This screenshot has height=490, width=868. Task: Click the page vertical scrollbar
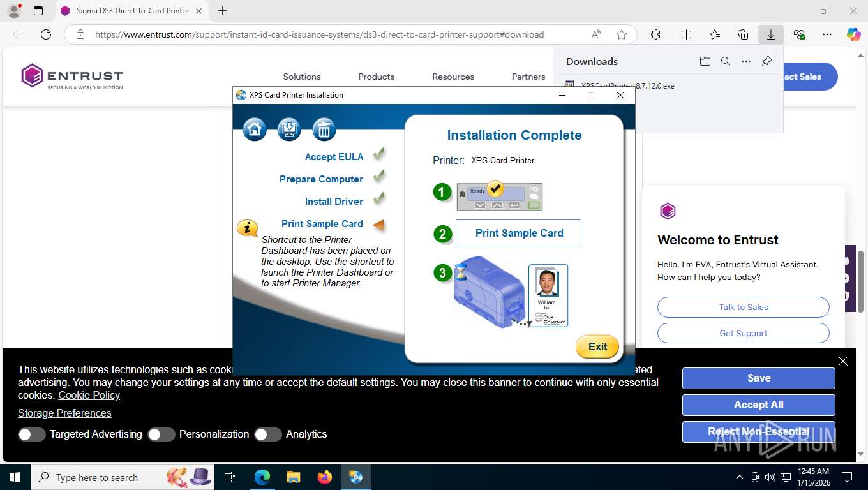click(x=862, y=281)
